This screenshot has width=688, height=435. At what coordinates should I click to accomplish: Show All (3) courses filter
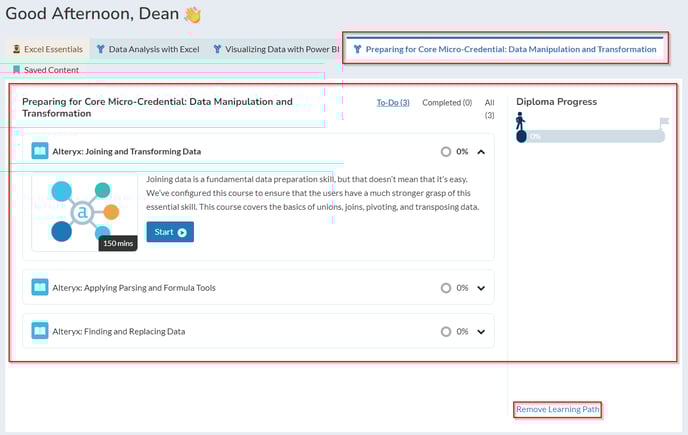[489, 109]
